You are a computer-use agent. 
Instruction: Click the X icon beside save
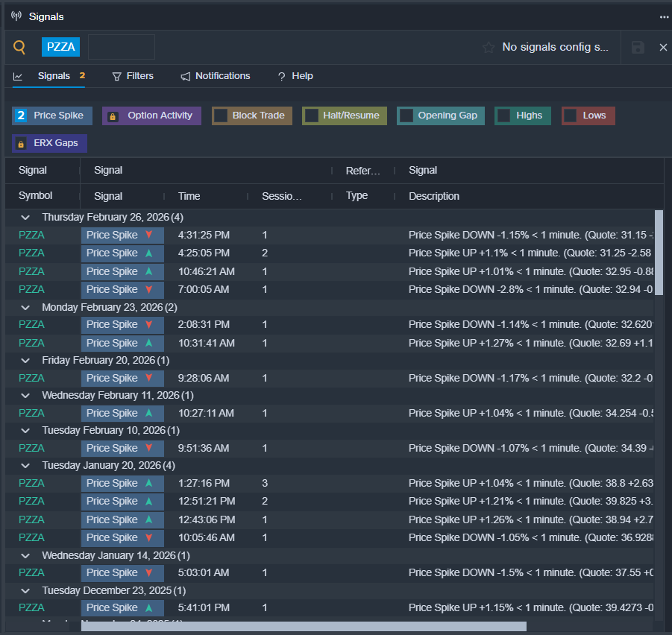(663, 47)
